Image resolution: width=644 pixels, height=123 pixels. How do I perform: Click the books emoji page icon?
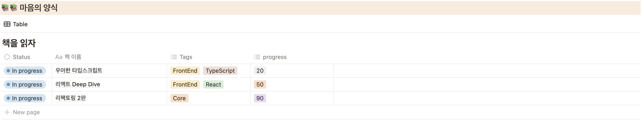tap(10, 8)
